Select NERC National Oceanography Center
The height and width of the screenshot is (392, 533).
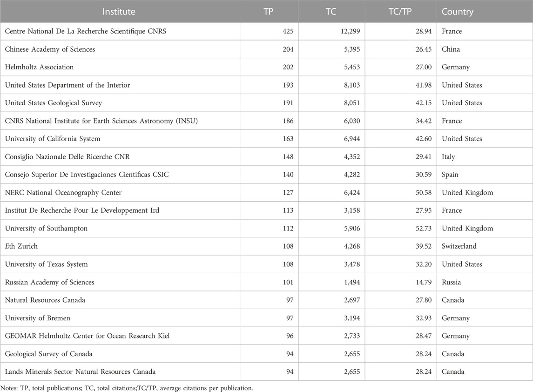coord(63,192)
